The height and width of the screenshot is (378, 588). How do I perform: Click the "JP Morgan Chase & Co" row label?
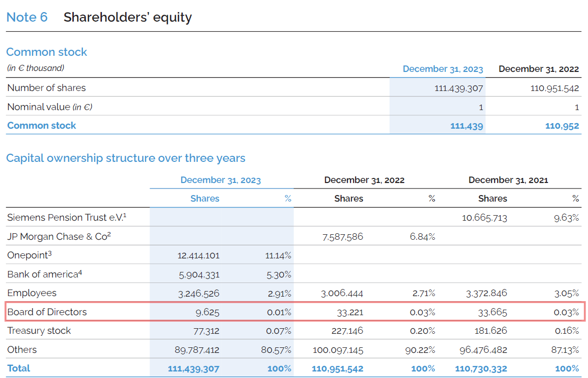click(x=58, y=236)
